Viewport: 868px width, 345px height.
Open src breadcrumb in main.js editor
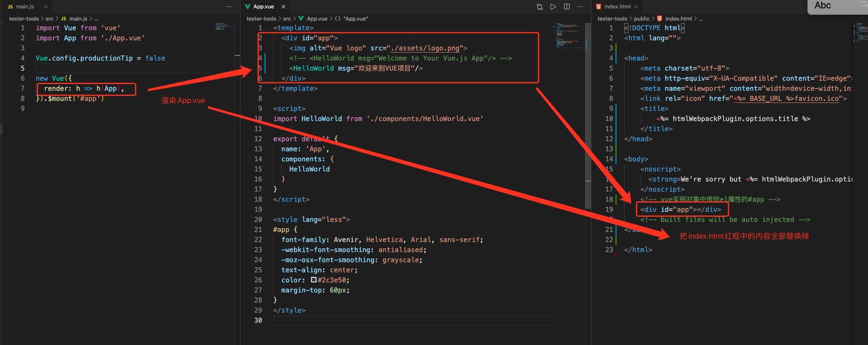[x=50, y=18]
